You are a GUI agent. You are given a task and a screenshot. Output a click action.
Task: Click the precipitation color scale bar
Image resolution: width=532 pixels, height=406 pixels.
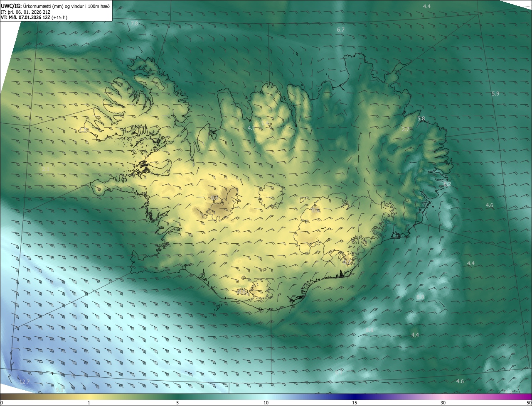[266, 397]
